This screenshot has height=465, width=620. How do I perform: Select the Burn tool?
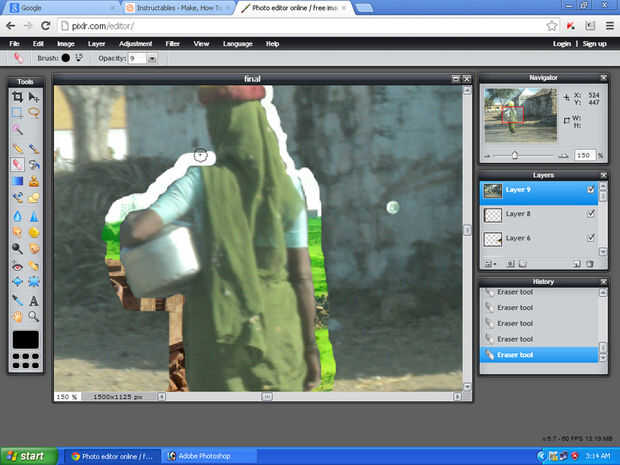tap(34, 248)
